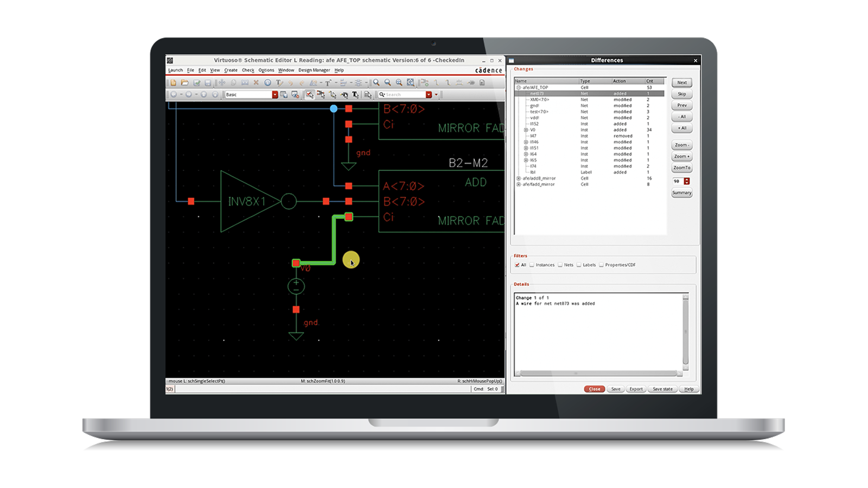868x488 pixels.
Task: Click the Details horizontal scrollbar
Action: [x=599, y=374]
